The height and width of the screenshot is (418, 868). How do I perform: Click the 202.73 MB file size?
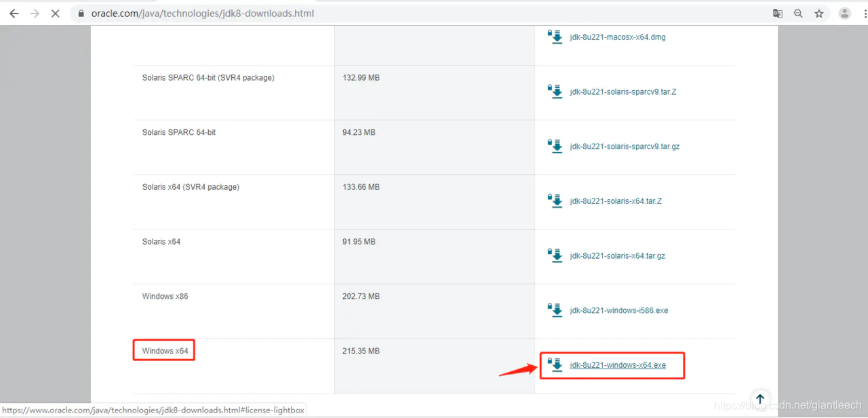pos(361,297)
